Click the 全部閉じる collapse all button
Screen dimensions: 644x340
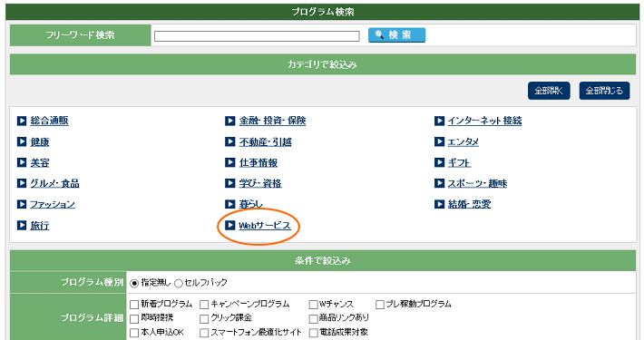(x=604, y=91)
